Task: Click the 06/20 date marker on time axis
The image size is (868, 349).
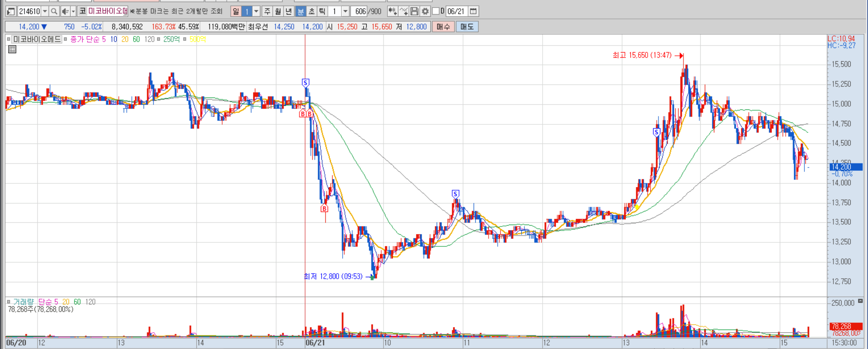Action: [16, 343]
